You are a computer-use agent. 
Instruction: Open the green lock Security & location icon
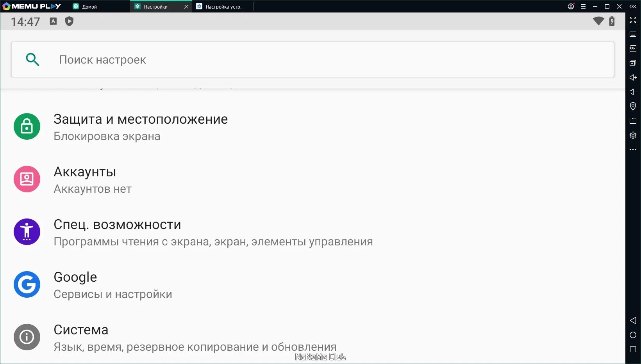(x=27, y=126)
